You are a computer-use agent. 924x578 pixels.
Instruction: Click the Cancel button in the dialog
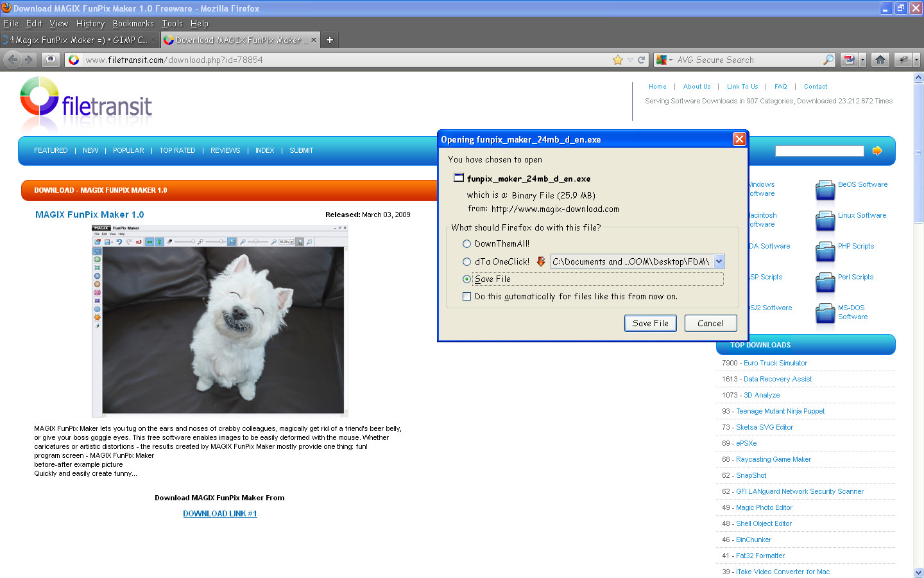click(710, 323)
